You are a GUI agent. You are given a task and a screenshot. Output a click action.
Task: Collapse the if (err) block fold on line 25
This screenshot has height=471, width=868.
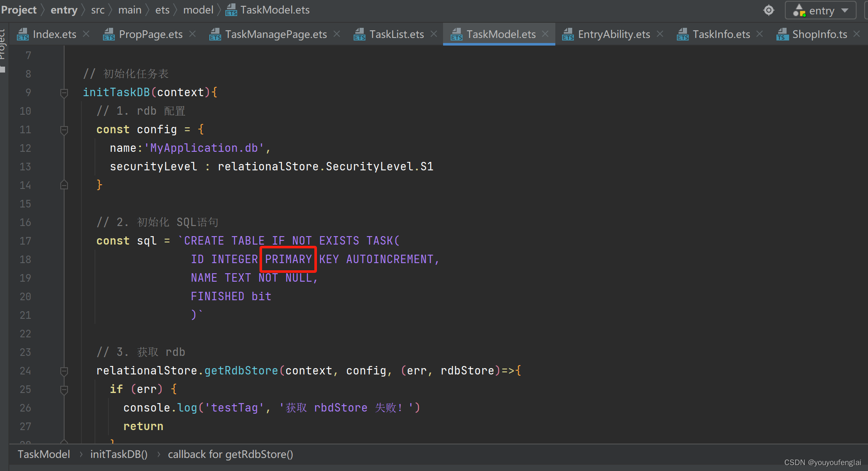click(64, 390)
